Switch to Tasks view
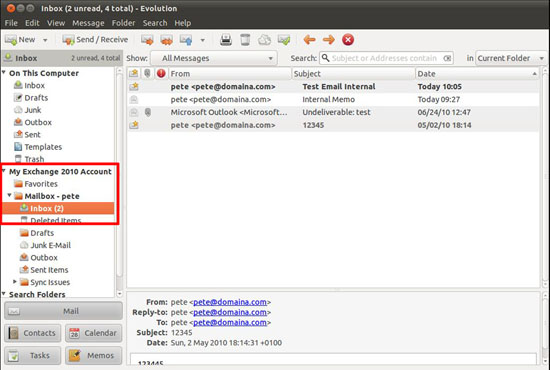The width and height of the screenshot is (550, 370). click(33, 356)
